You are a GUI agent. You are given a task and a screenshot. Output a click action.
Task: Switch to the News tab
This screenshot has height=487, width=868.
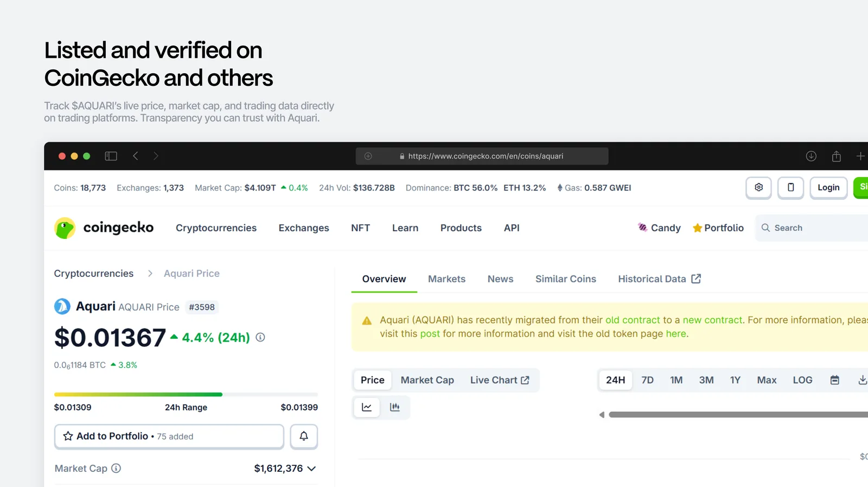point(500,279)
